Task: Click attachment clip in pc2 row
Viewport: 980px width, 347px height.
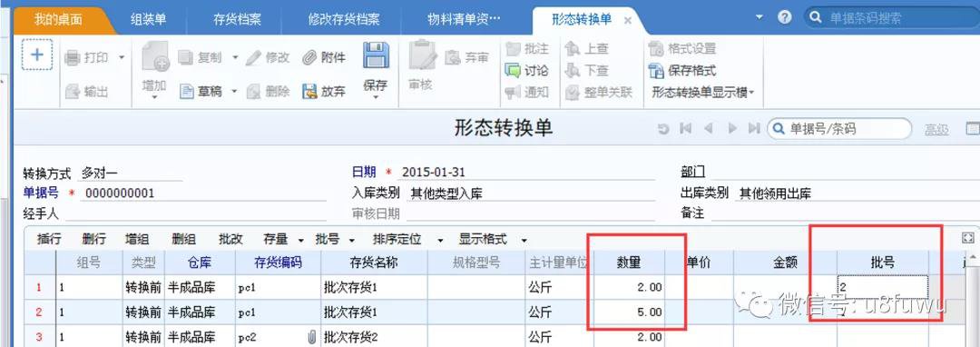Action: pyautogui.click(x=311, y=338)
